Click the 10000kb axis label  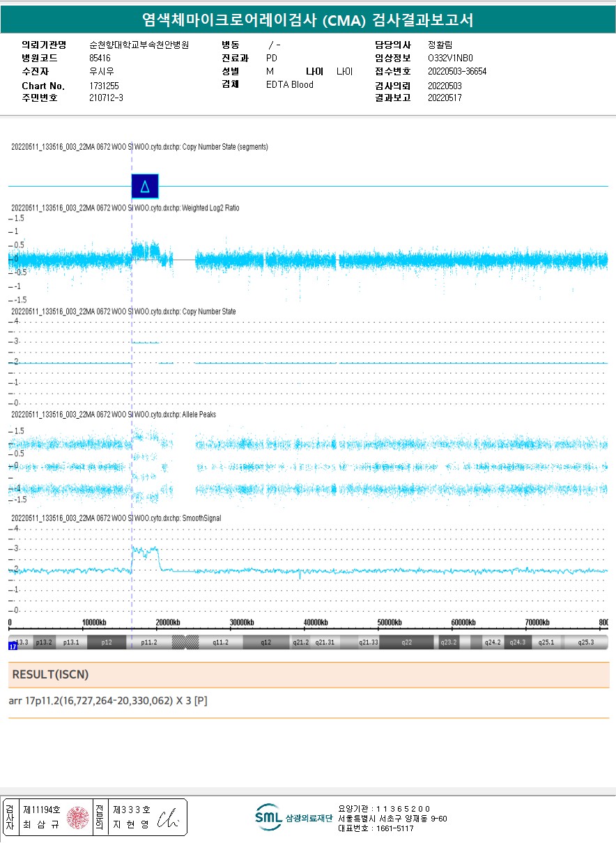[x=93, y=622]
